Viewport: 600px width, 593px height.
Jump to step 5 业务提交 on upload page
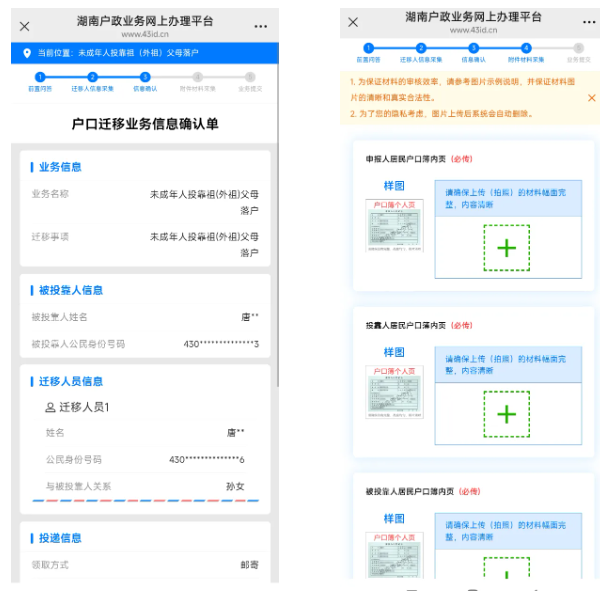[x=578, y=49]
